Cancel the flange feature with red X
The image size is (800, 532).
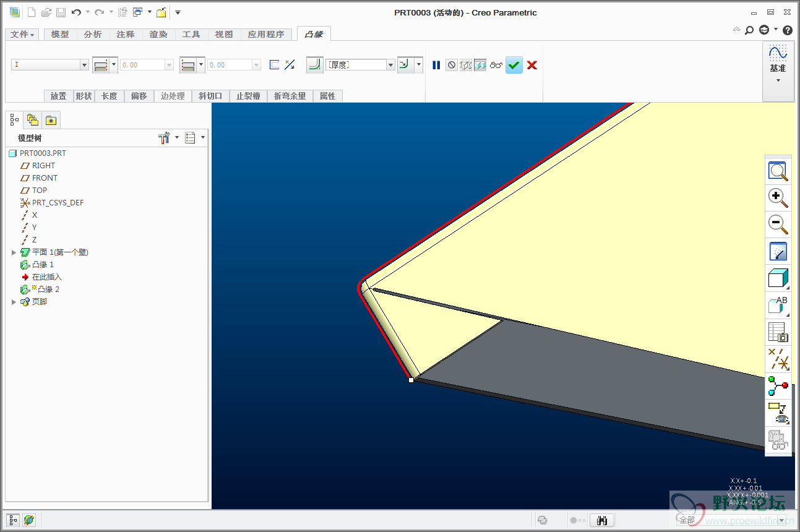coord(532,65)
